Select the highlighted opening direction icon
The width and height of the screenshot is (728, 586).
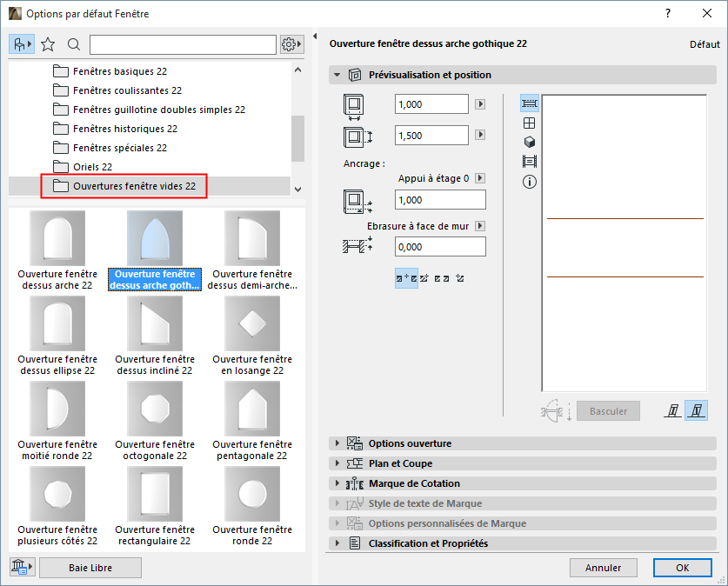697,410
